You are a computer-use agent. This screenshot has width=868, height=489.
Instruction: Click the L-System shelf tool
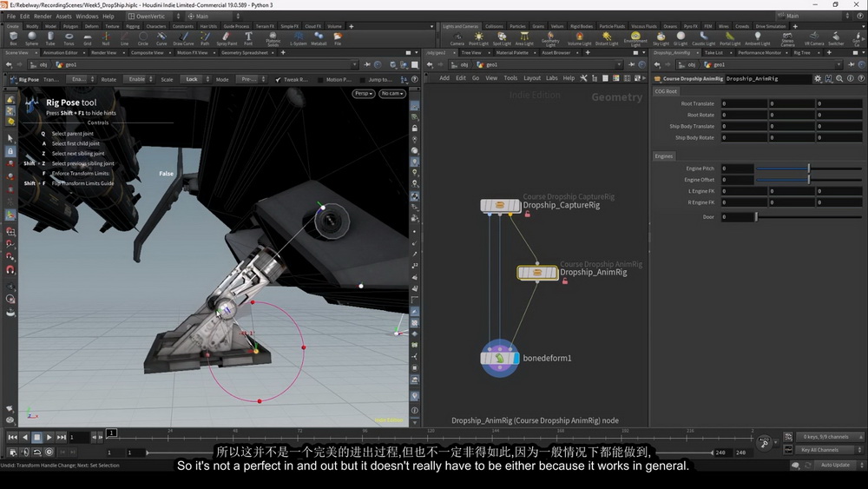point(299,38)
